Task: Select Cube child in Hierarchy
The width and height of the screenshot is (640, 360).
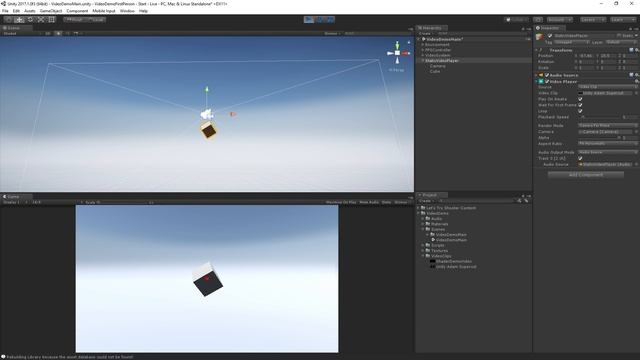Action: (x=435, y=71)
